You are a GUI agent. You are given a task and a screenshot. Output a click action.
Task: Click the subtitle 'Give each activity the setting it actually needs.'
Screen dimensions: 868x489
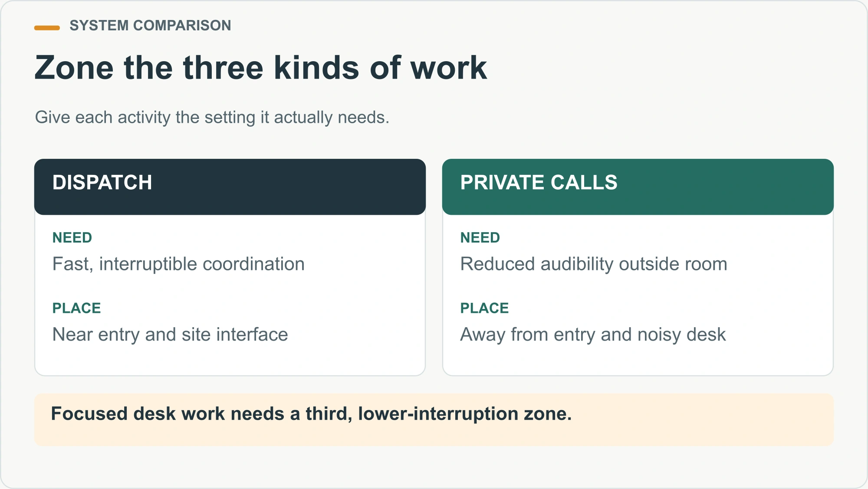point(212,117)
